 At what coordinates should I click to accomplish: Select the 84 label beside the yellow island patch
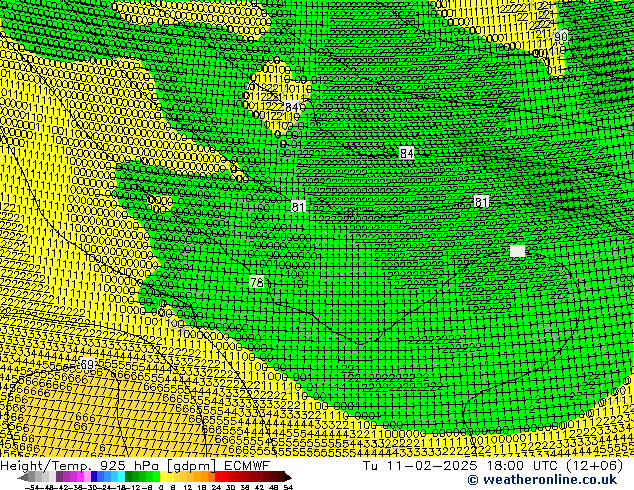click(292, 107)
